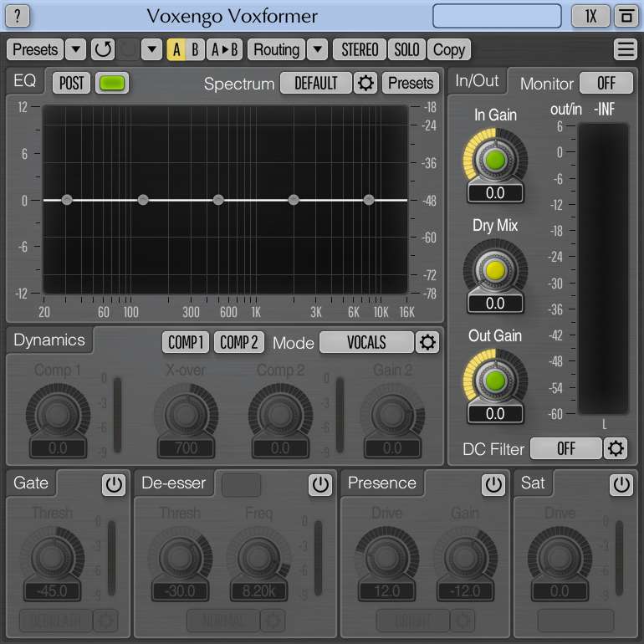Image resolution: width=644 pixels, height=644 pixels.
Task: Enable the Gate module power button
Action: pos(114,484)
